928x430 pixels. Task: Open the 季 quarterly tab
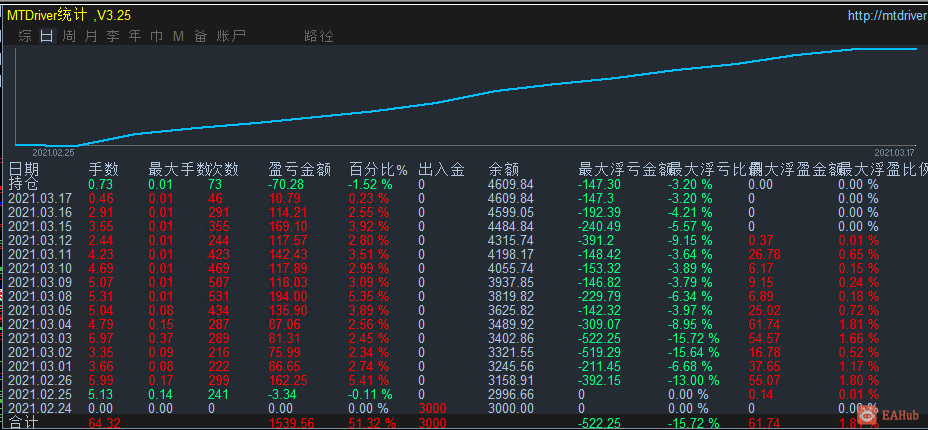[113, 36]
